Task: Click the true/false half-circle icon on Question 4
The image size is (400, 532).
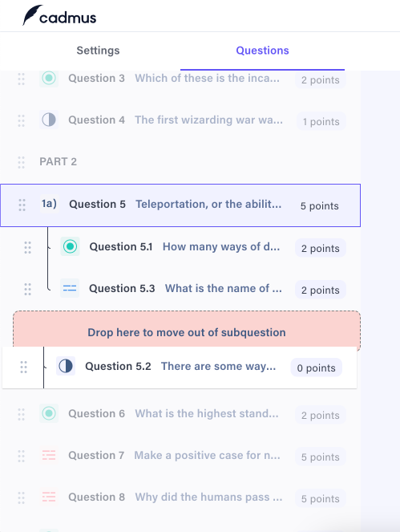Action: click(49, 120)
